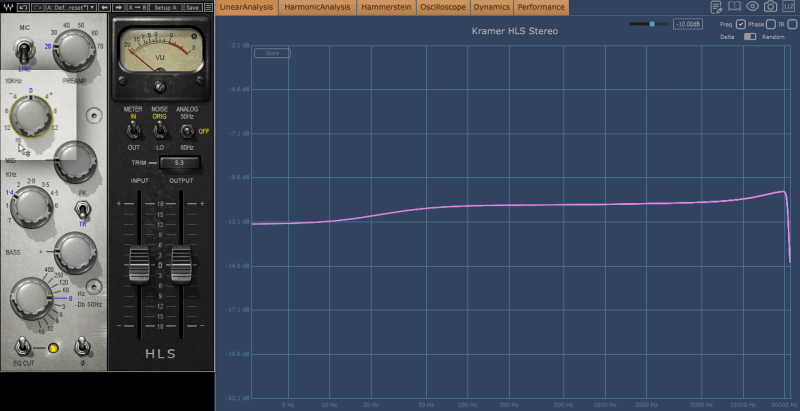Click the Setup A button

166,7
